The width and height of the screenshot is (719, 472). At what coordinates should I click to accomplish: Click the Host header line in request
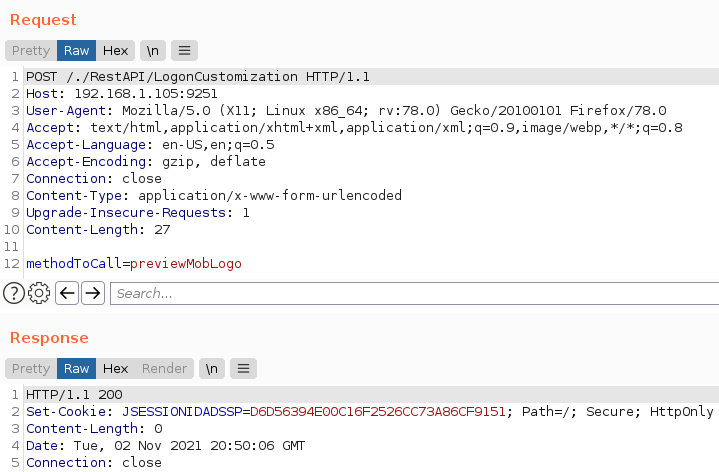tap(108, 94)
